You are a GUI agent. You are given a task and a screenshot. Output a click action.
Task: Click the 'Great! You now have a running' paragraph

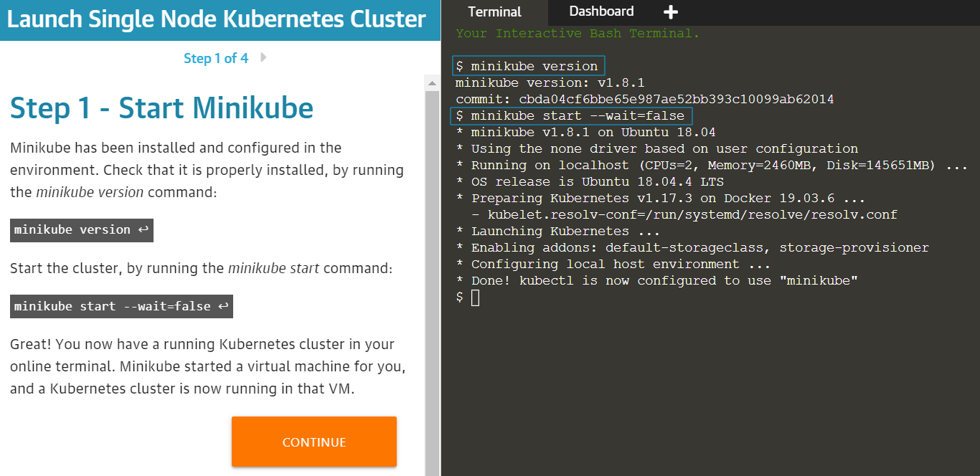coord(208,366)
